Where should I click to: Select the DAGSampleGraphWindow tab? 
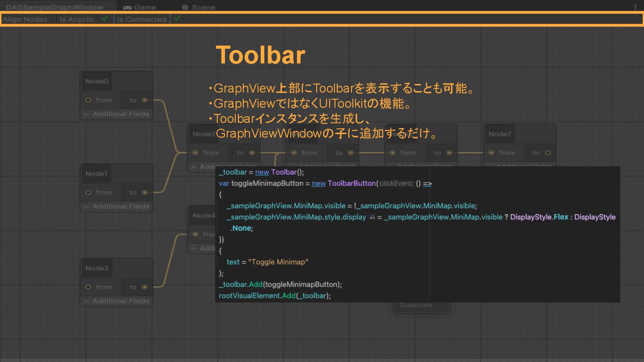pyautogui.click(x=55, y=7)
